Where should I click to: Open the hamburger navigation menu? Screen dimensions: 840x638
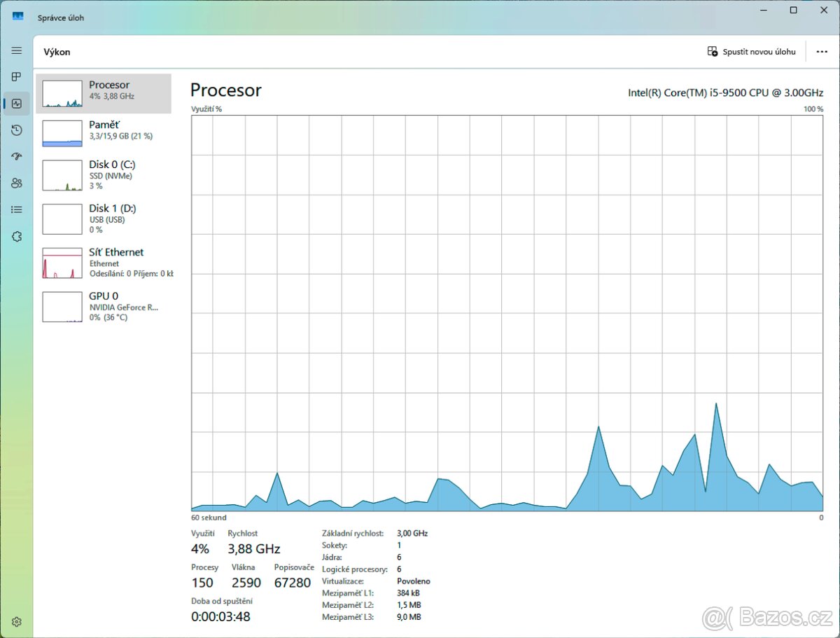[17, 50]
